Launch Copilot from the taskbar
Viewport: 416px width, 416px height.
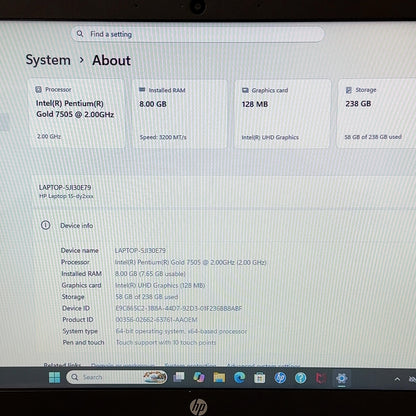[x=199, y=377]
